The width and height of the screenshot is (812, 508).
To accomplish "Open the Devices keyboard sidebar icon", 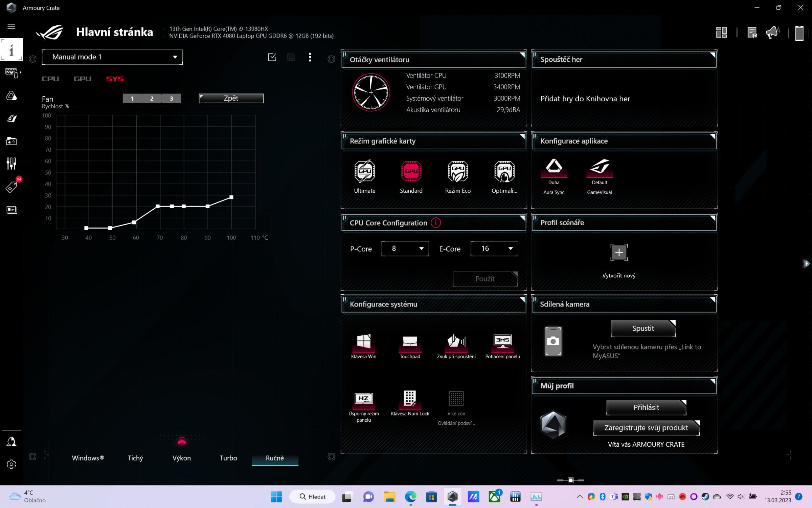I will [x=13, y=72].
